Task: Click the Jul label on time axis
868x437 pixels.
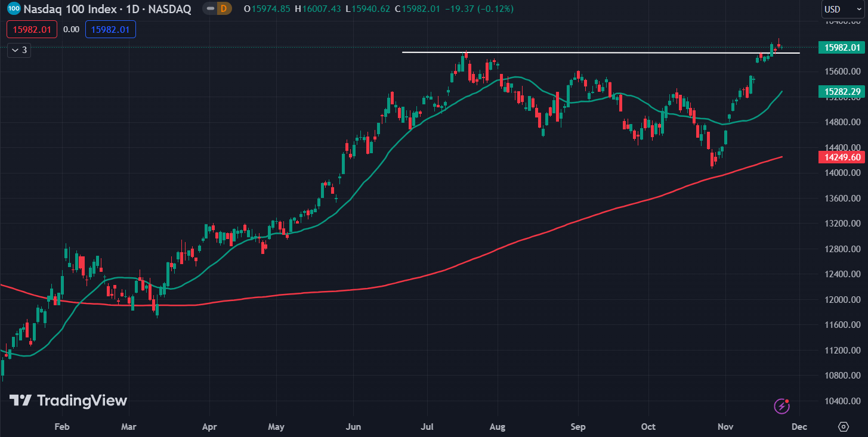Action: [427, 427]
